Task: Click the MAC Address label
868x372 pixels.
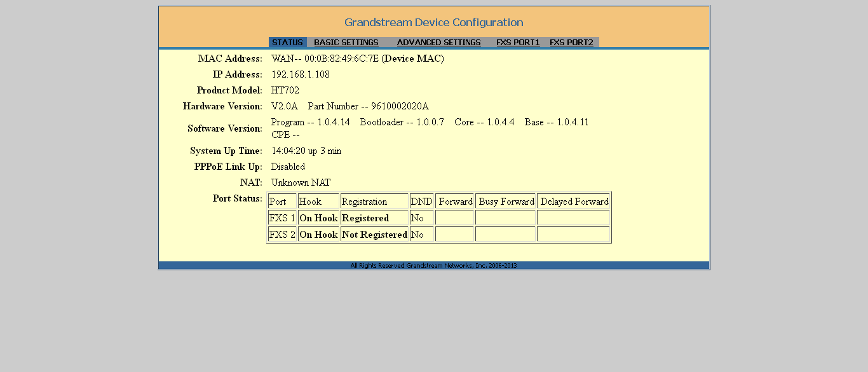Action: [230, 59]
